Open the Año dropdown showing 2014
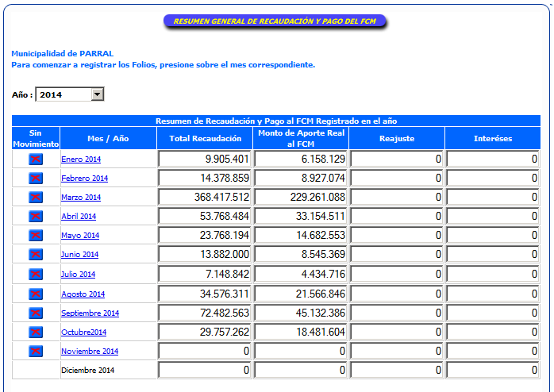The image size is (554, 392). pos(70,94)
